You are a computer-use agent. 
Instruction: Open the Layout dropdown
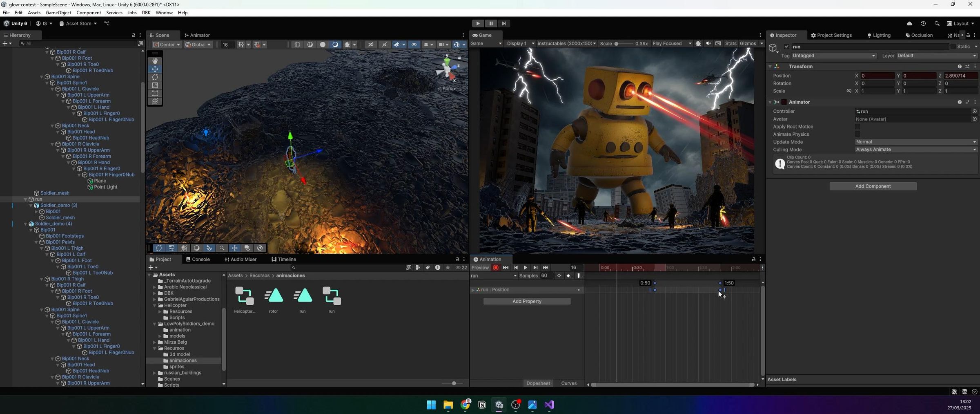960,23
